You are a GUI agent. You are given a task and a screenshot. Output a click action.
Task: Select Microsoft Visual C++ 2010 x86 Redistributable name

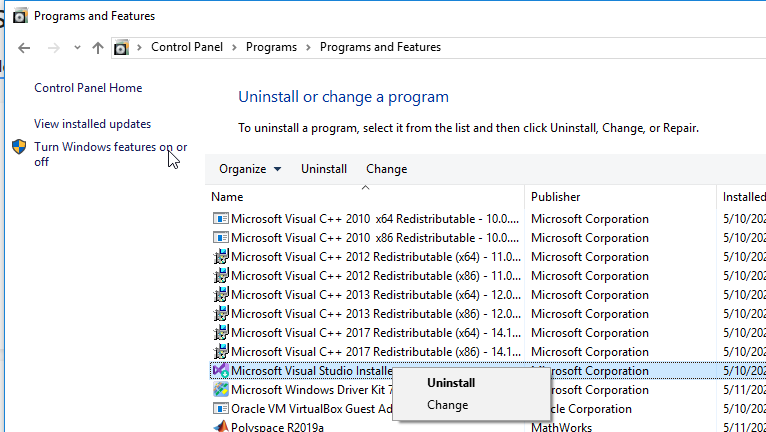(375, 238)
